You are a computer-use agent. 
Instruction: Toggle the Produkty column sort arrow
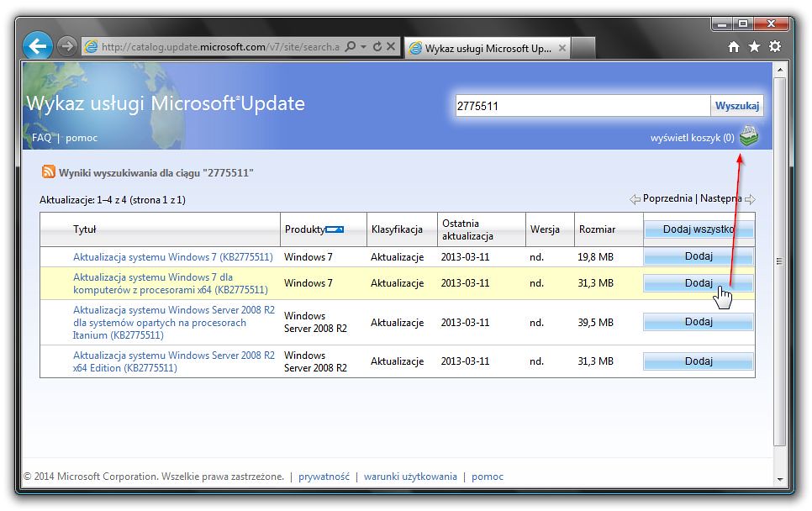point(334,229)
